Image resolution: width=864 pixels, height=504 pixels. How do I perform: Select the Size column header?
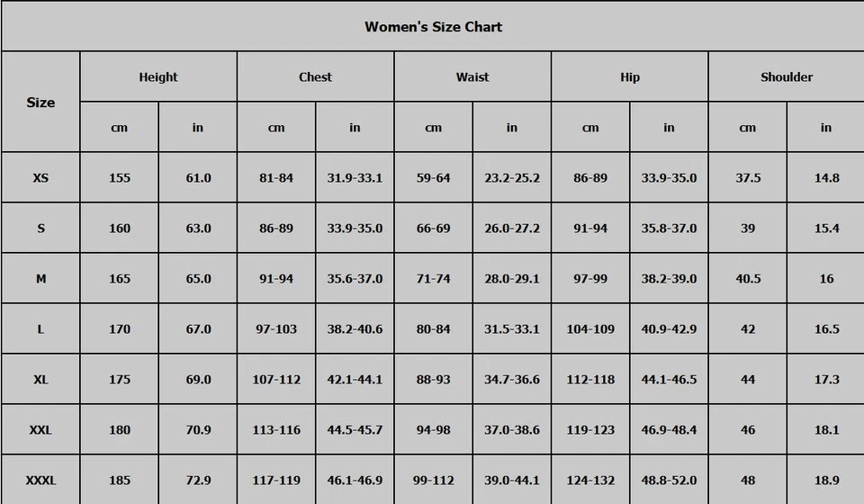[40, 103]
